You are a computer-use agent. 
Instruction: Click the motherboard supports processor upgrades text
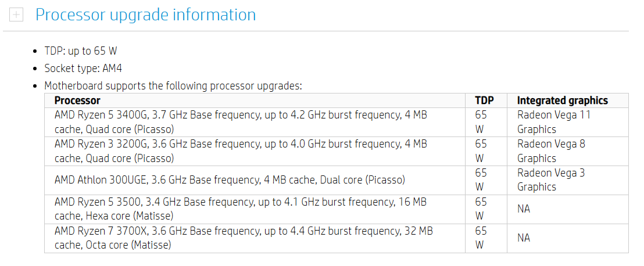173,86
